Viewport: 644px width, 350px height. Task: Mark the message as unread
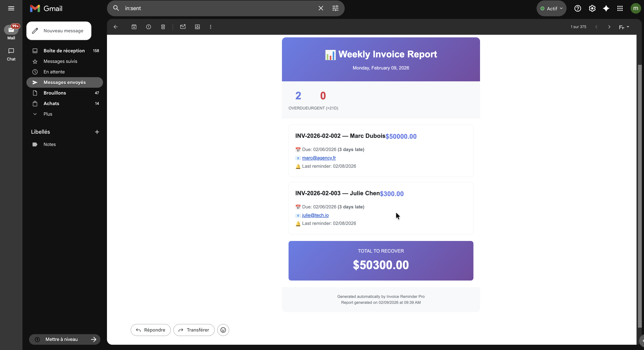[x=183, y=27]
